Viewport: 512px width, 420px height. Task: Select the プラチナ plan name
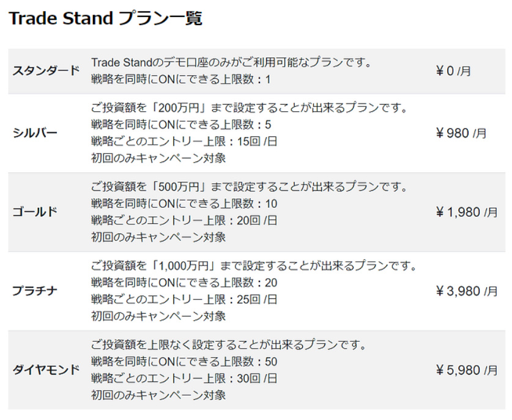click(x=35, y=291)
